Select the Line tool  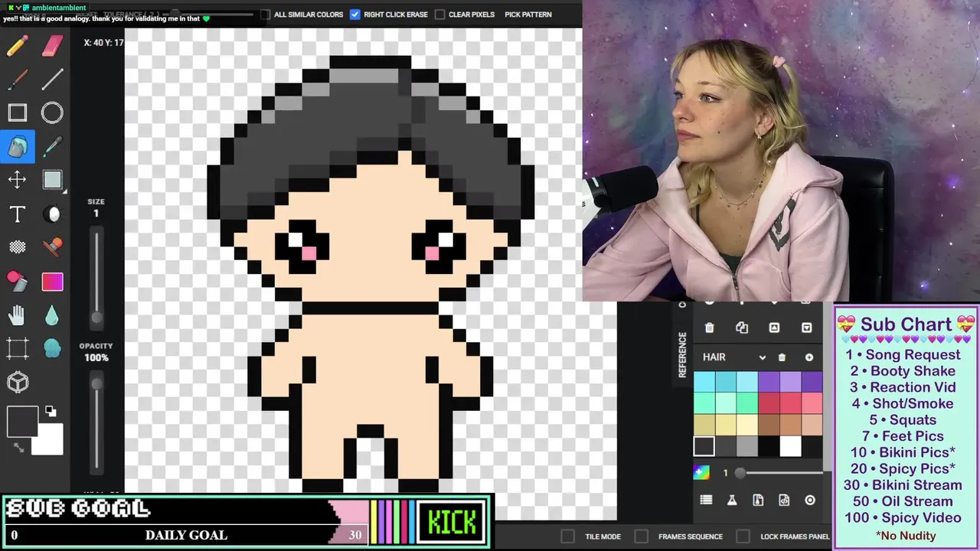tap(52, 80)
